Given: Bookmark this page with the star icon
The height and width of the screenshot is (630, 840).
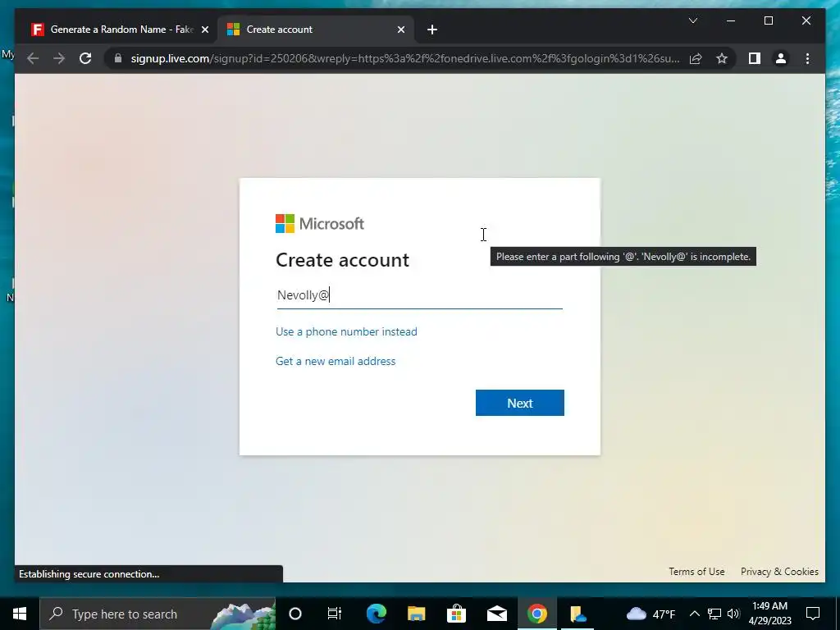Looking at the screenshot, I should (722, 58).
